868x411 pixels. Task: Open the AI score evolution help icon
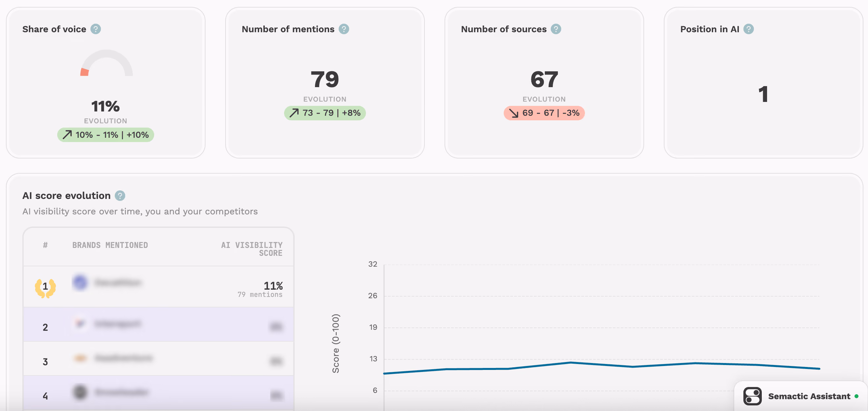(120, 196)
